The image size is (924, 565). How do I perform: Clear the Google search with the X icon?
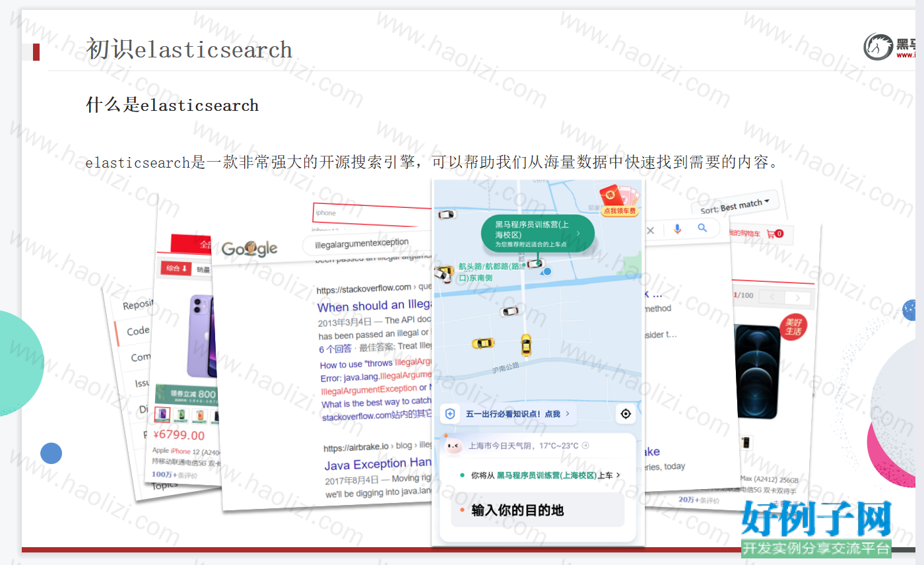(x=650, y=230)
